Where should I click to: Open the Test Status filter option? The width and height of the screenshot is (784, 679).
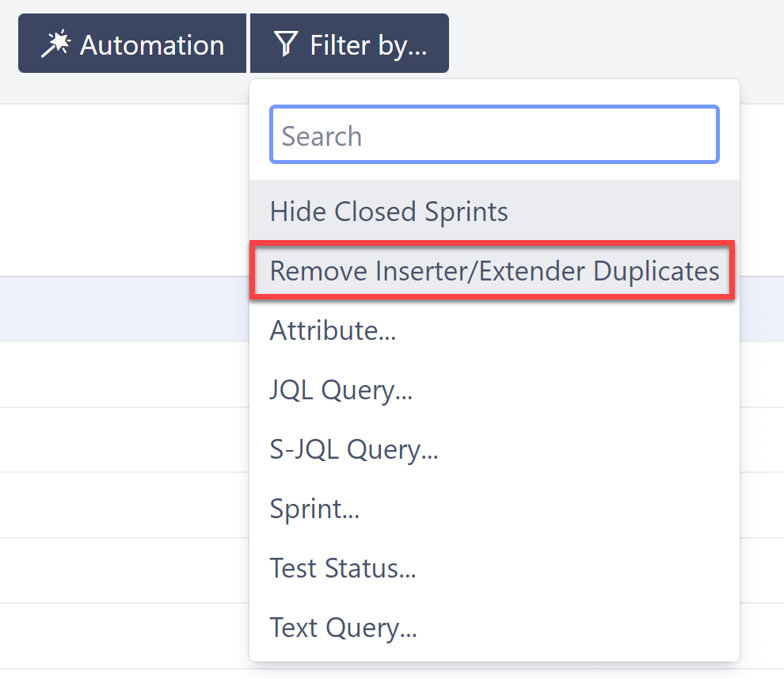coord(343,568)
